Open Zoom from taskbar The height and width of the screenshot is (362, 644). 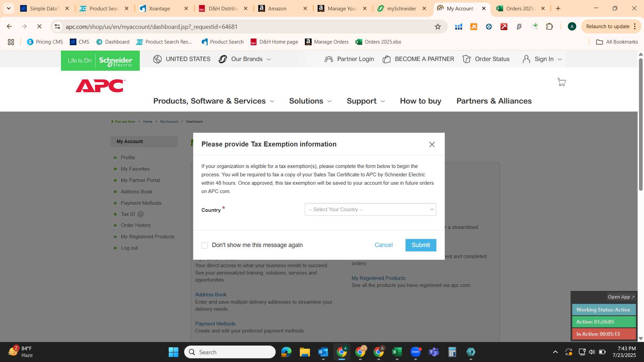(416, 352)
